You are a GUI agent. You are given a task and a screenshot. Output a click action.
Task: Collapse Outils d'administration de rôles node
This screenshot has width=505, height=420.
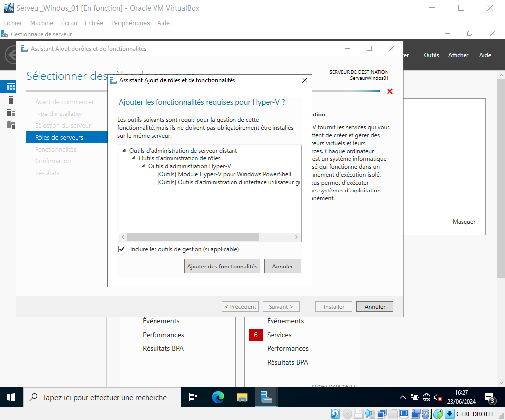[134, 158]
